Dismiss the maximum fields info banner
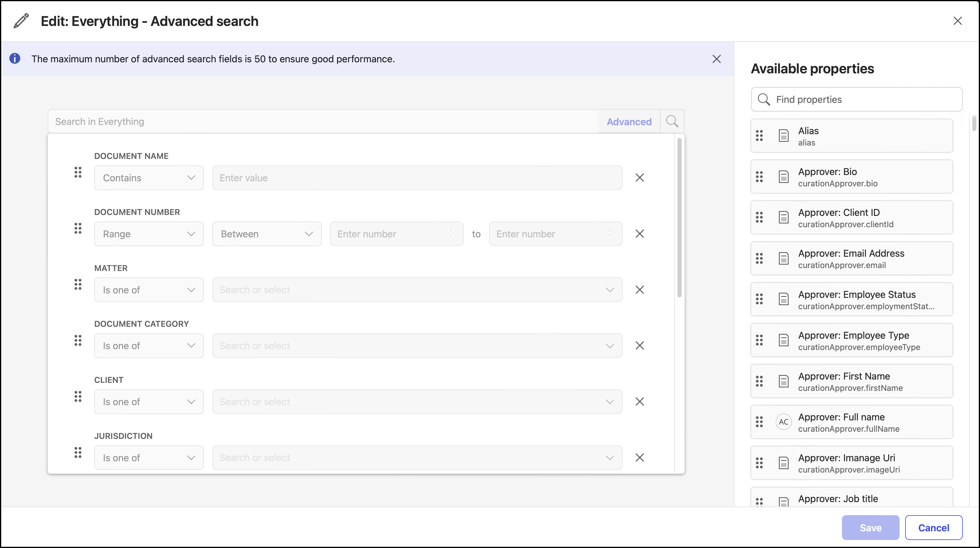This screenshot has height=548, width=980. 716,59
